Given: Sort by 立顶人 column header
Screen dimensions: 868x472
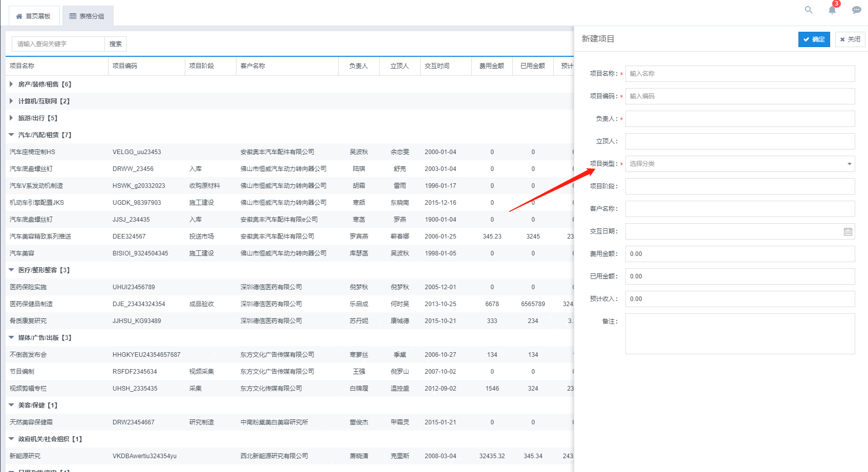Looking at the screenshot, I should [x=400, y=66].
